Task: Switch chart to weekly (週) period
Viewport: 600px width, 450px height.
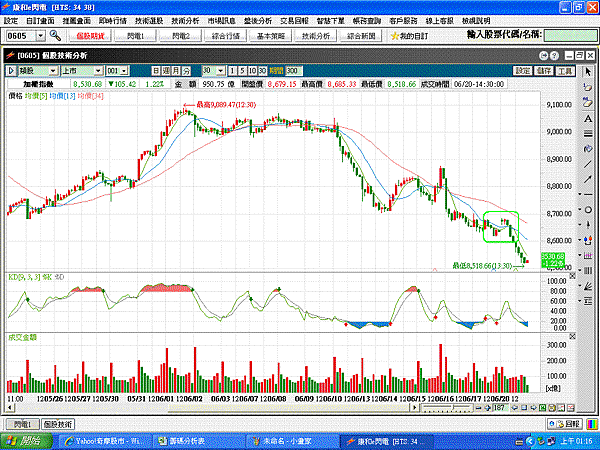Action: 166,71
